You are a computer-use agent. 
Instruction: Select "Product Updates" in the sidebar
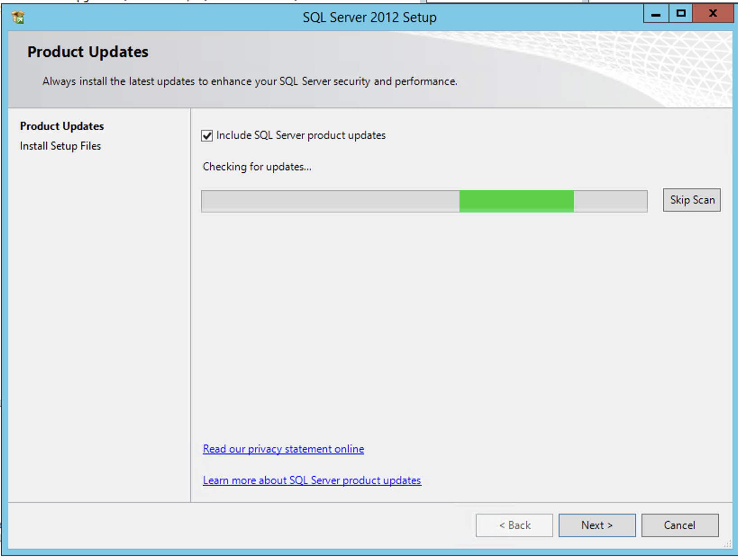coord(62,126)
